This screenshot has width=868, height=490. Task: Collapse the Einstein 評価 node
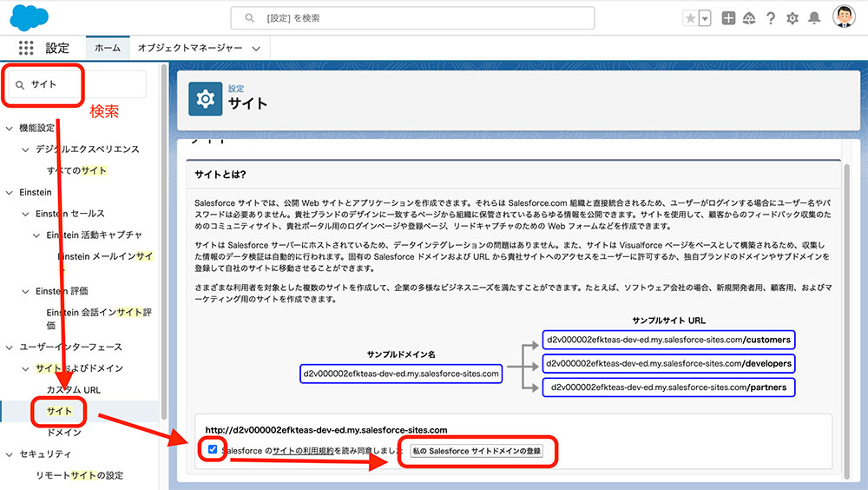pos(25,291)
